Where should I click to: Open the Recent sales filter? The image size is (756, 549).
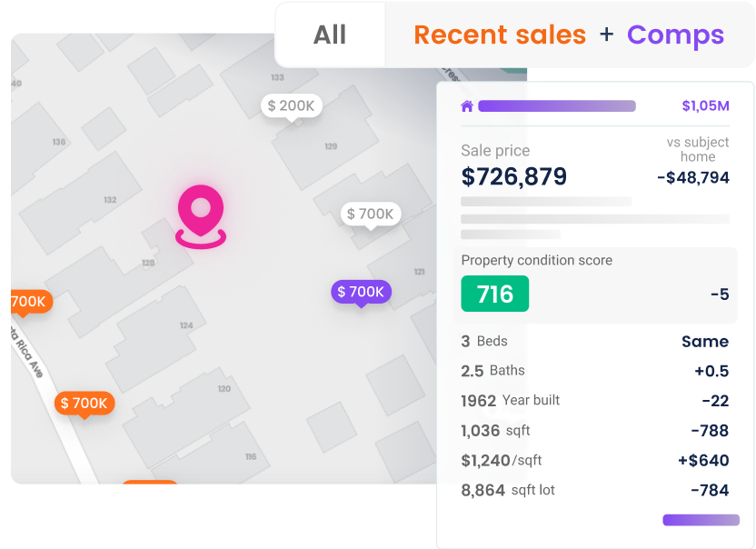pyautogui.click(x=499, y=35)
